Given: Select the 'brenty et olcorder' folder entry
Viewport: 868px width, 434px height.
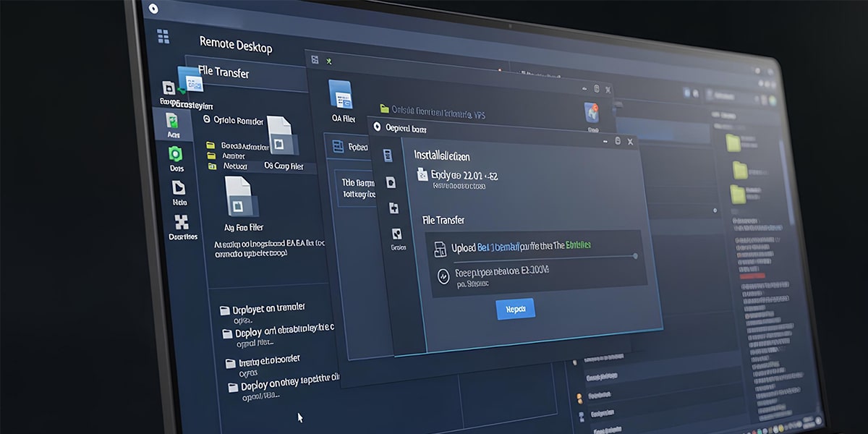Looking at the screenshot, I should pyautogui.click(x=263, y=360).
